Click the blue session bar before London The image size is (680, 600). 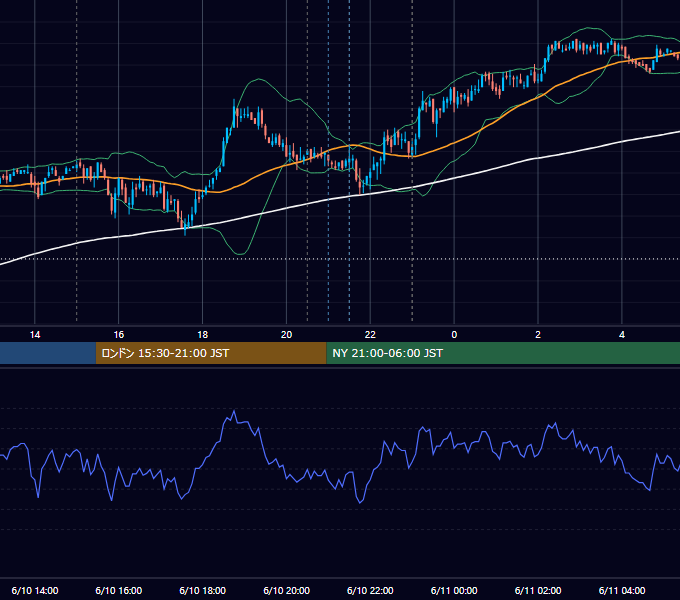48,353
